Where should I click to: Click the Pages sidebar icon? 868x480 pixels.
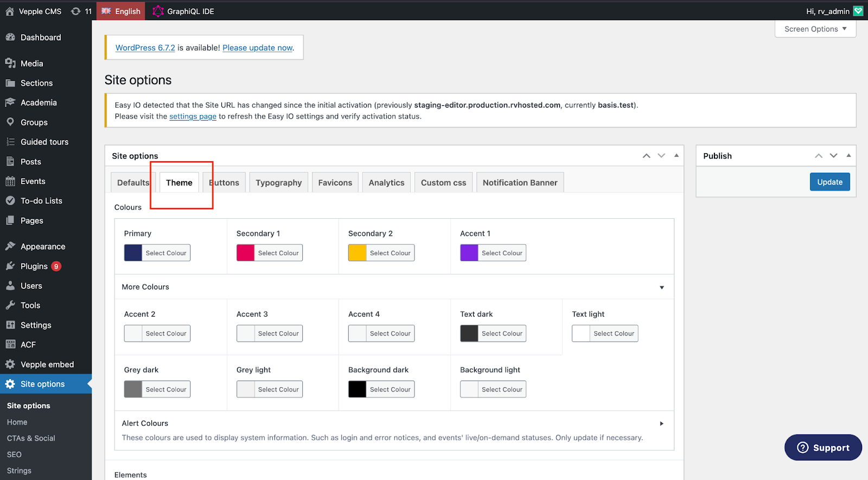(x=10, y=220)
